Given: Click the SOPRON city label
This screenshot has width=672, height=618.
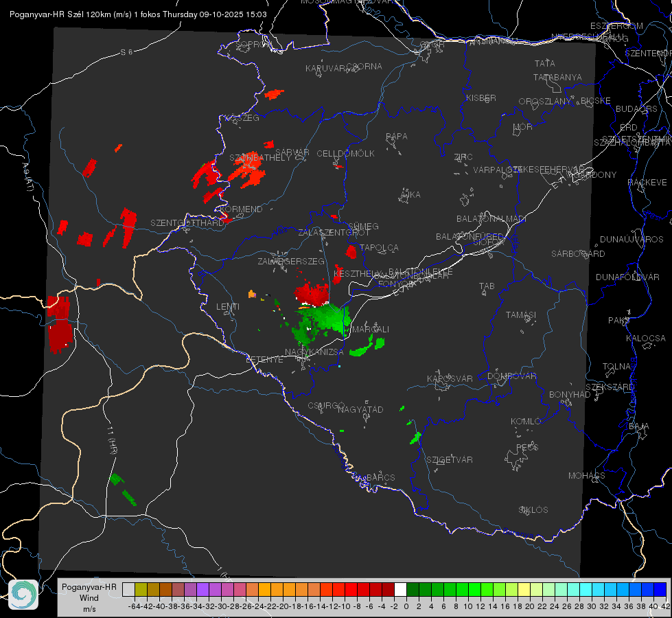Looking at the screenshot, I should coord(253,44).
